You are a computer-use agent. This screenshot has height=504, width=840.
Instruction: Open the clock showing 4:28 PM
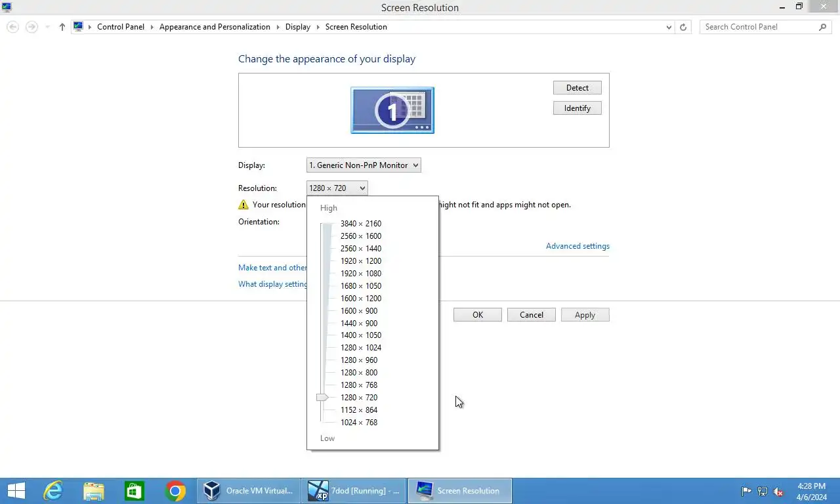(812, 492)
